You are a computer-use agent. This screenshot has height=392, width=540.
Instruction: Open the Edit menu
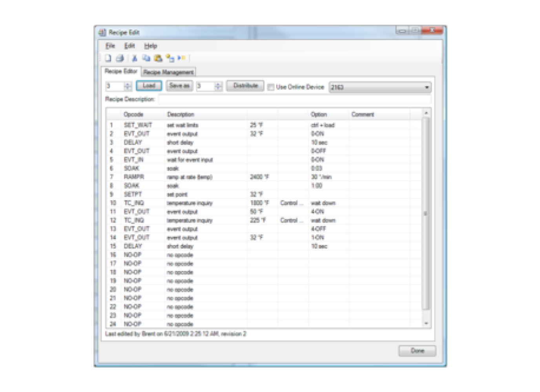(x=129, y=46)
